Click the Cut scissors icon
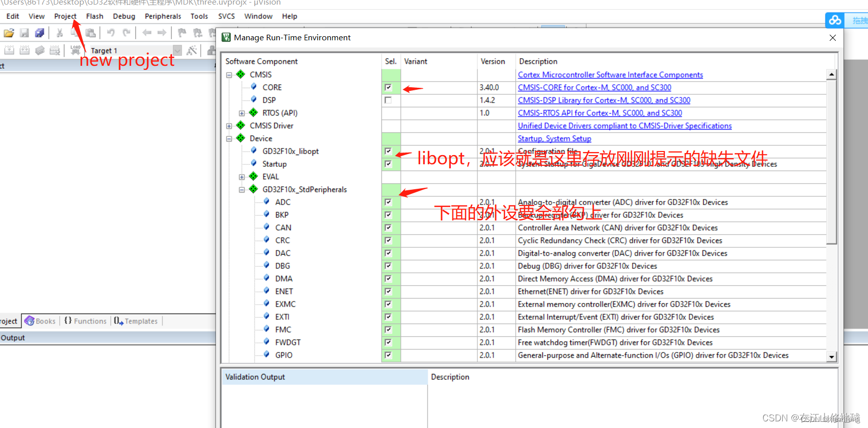868x428 pixels. point(60,33)
